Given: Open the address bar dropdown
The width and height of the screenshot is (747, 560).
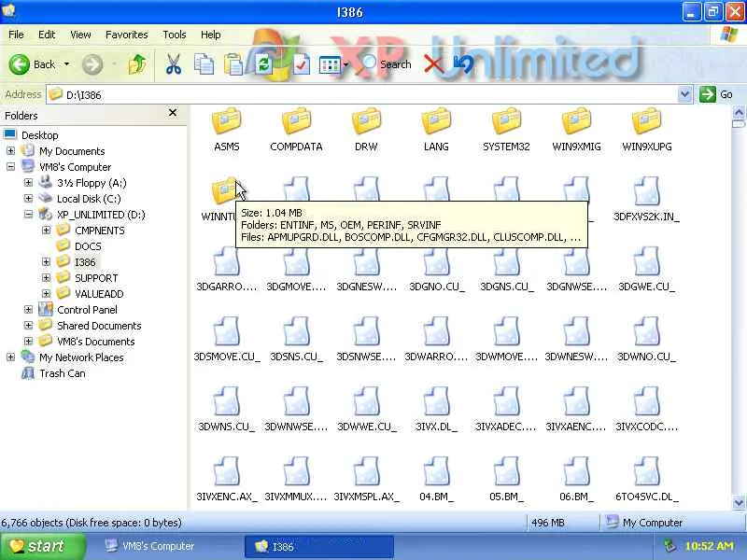Looking at the screenshot, I should point(684,94).
